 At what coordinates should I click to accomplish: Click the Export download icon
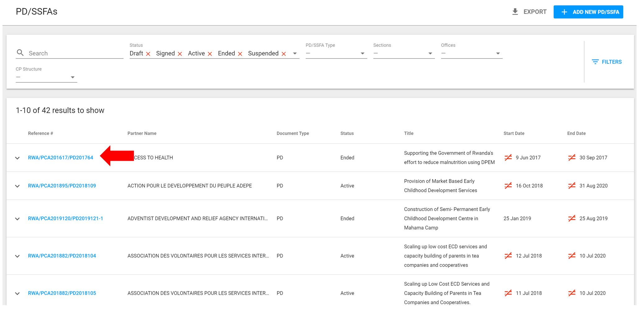click(515, 12)
